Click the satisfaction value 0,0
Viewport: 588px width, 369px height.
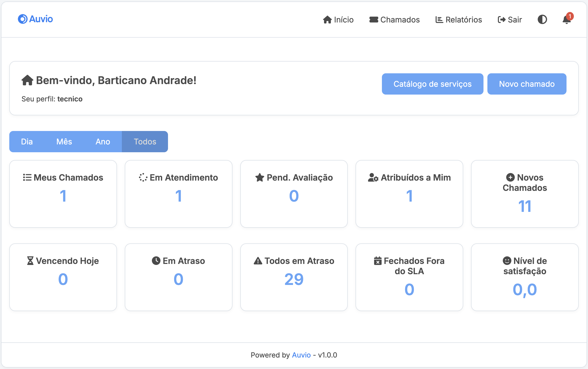(525, 290)
